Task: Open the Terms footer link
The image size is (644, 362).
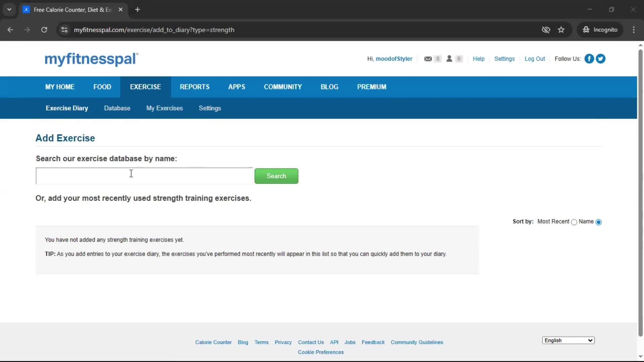Action: point(261,342)
